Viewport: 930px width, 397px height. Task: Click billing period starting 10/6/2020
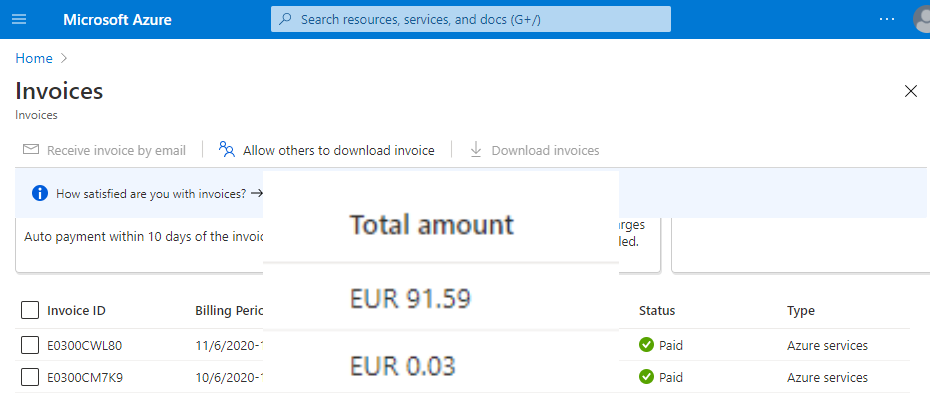(229, 377)
